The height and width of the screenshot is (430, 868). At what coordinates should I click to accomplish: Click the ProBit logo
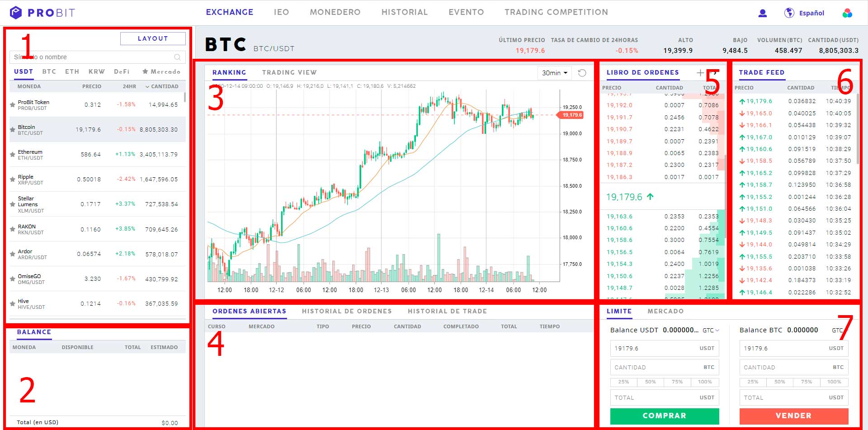coord(42,13)
